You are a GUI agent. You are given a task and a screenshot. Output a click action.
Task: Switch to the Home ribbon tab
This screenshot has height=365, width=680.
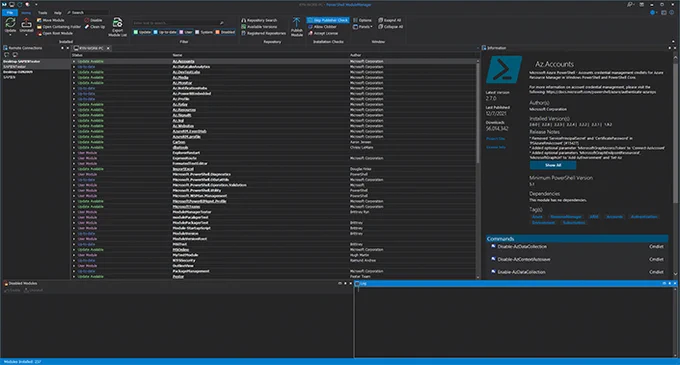pos(26,13)
